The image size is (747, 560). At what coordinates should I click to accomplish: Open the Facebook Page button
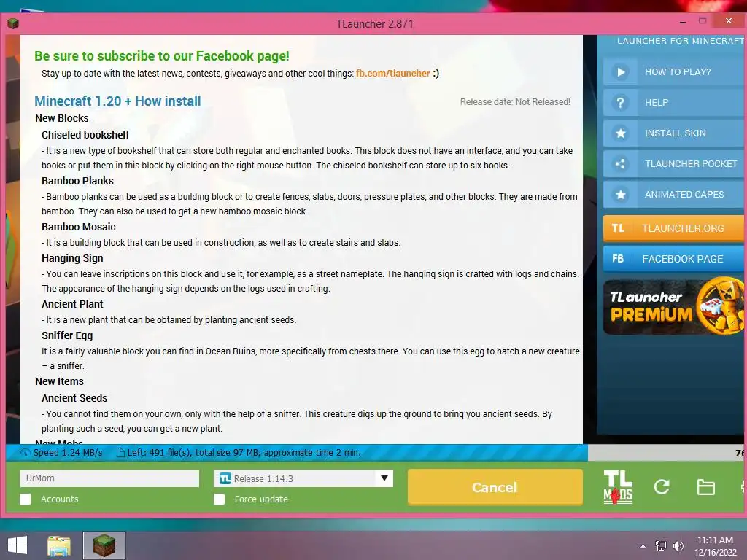(x=673, y=259)
